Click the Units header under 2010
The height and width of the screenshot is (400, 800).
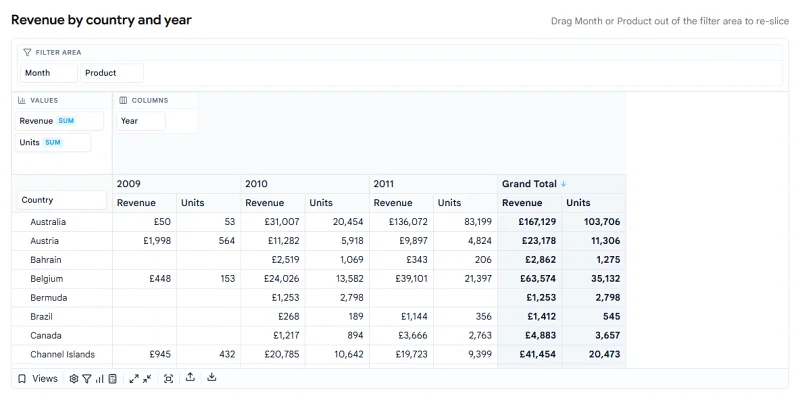pyautogui.click(x=337, y=203)
